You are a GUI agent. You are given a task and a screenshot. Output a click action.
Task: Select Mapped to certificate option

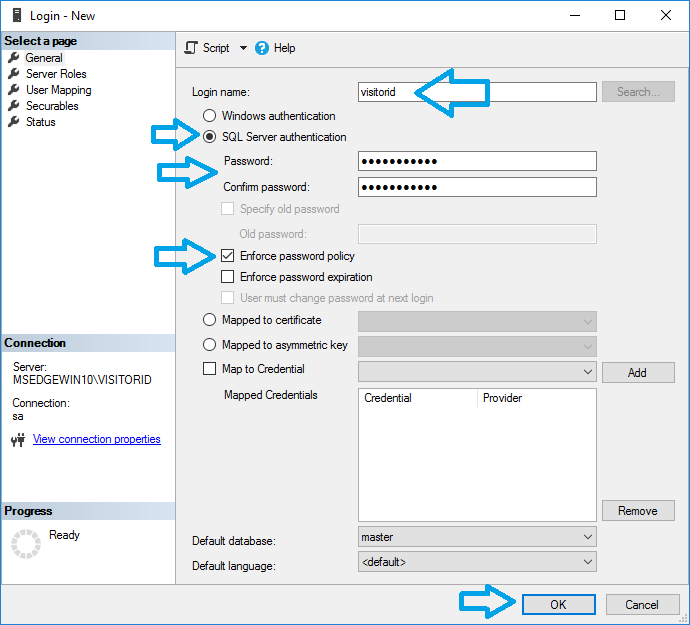click(210, 321)
